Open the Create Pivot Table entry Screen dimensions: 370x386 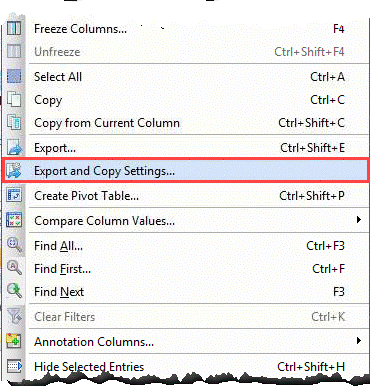pos(186,196)
